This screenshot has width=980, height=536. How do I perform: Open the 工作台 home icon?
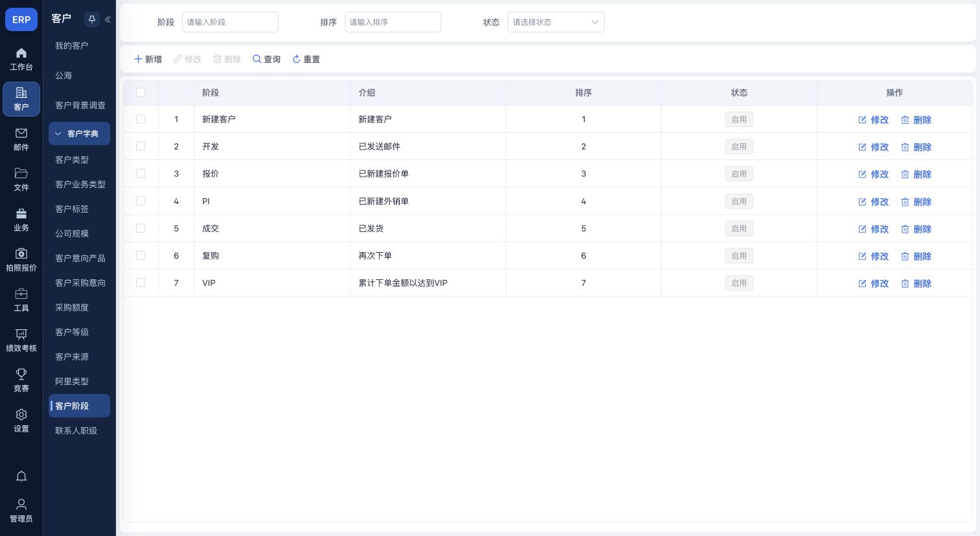(21, 59)
